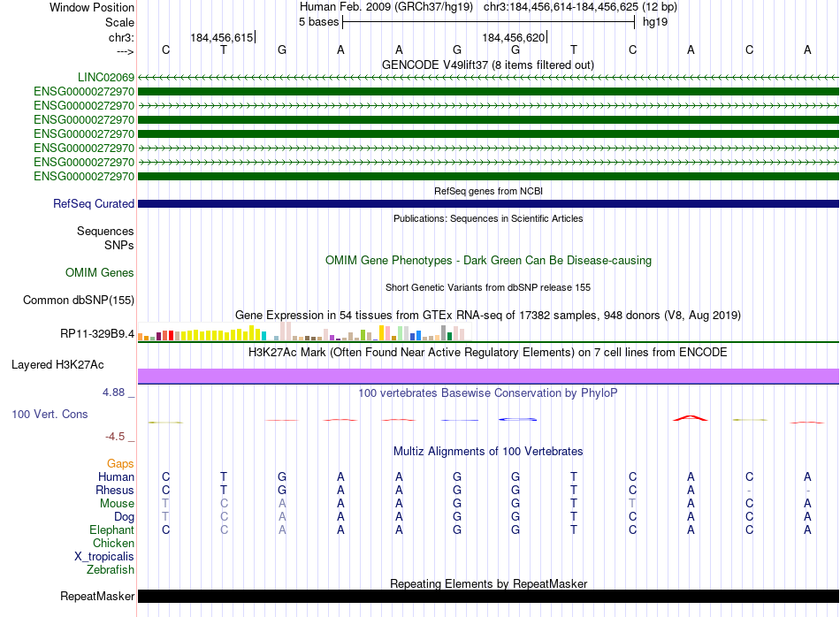Click the 'chr3:' ruler label
This screenshot has width=840, height=617.
click(121, 37)
